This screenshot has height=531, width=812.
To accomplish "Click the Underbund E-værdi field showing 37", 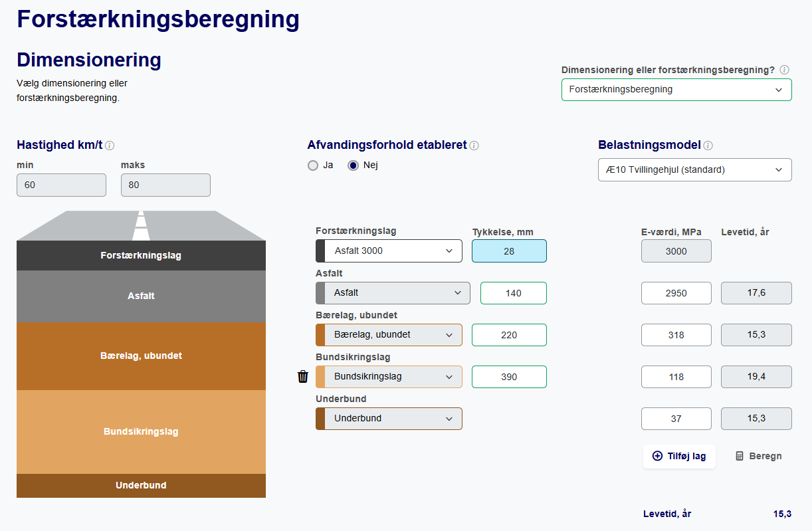I will click(676, 419).
